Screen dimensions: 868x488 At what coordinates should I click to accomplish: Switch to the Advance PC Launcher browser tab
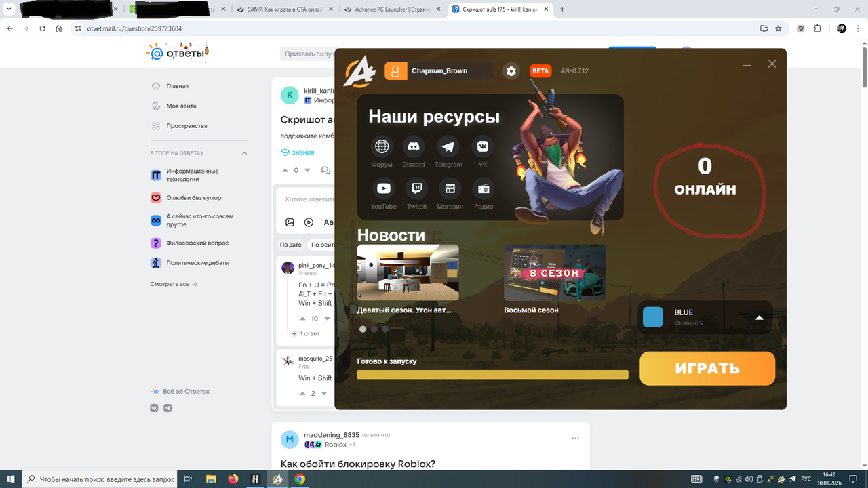pos(392,9)
